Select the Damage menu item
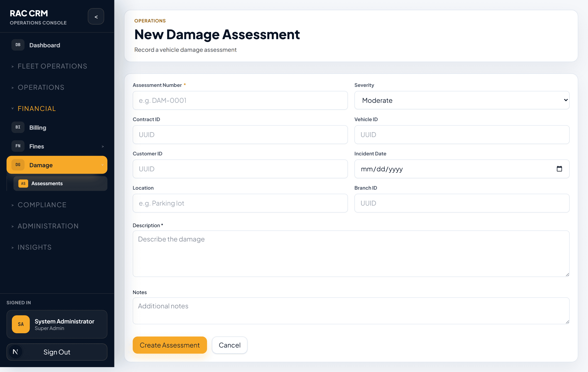 57,165
